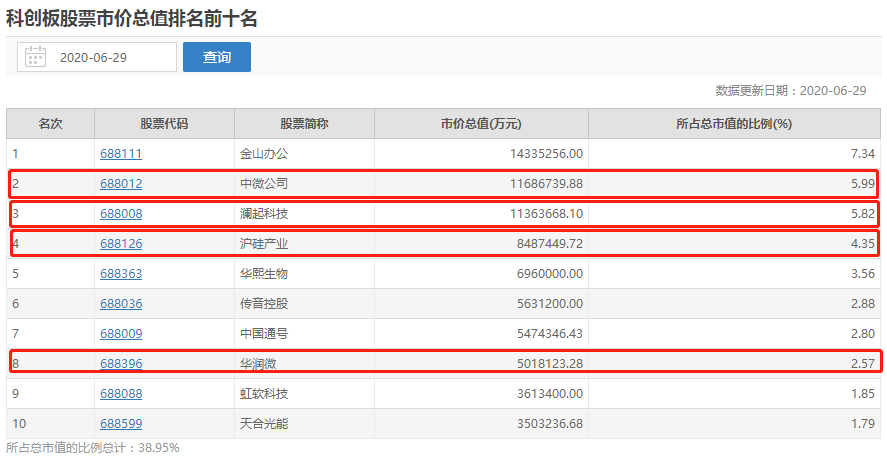
Task: Open stock code link 688126
Action: pyautogui.click(x=121, y=244)
